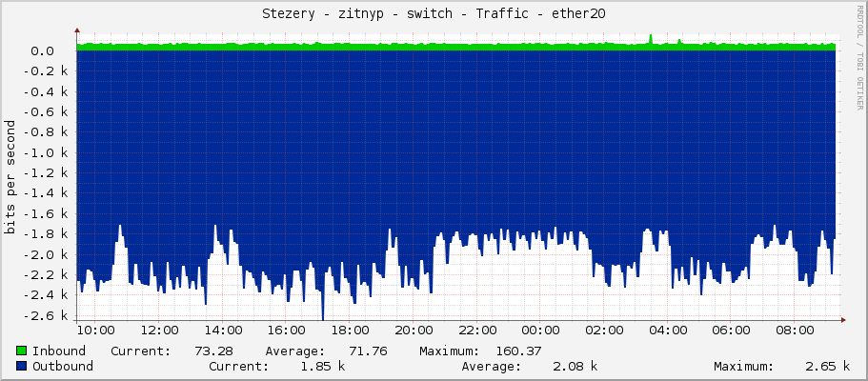Click the -0.2 k y-axis label

click(x=46, y=71)
